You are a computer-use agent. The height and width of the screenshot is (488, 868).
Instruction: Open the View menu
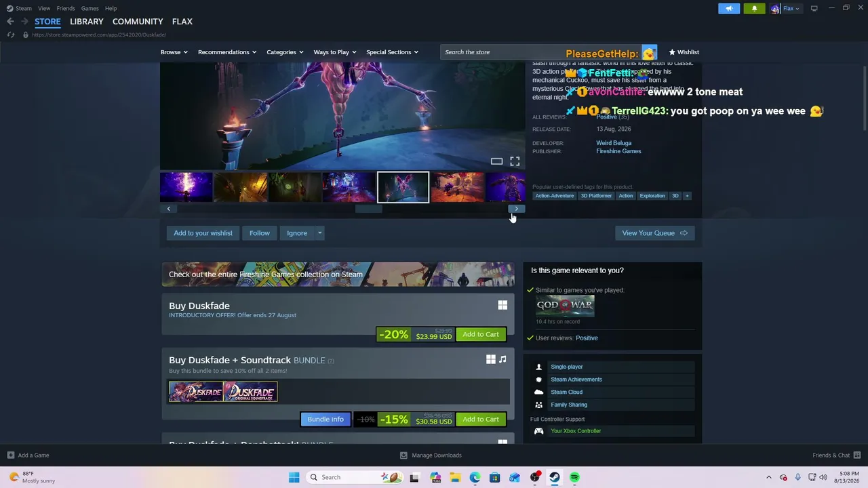44,8
